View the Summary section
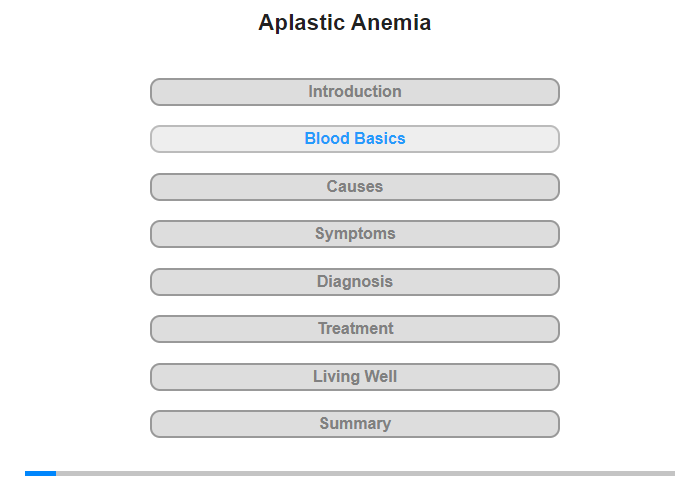700x480 pixels. (354, 424)
